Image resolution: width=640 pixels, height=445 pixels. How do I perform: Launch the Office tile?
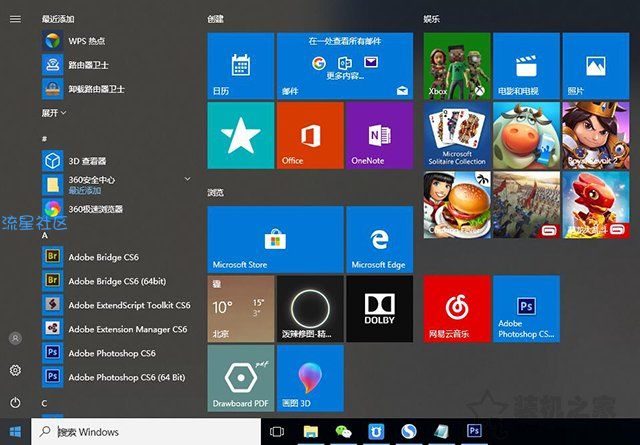coord(310,135)
